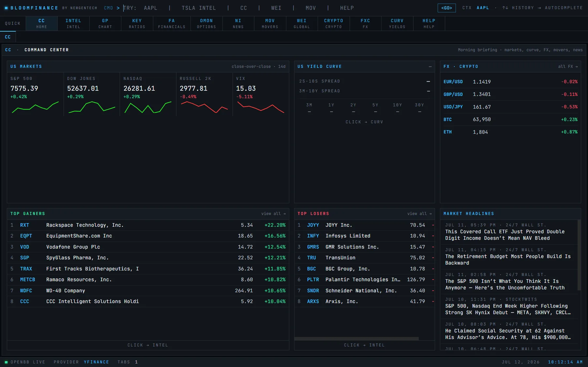Click 'view all' in Top Gainers
The height and width of the screenshot is (367, 588).
point(273,214)
